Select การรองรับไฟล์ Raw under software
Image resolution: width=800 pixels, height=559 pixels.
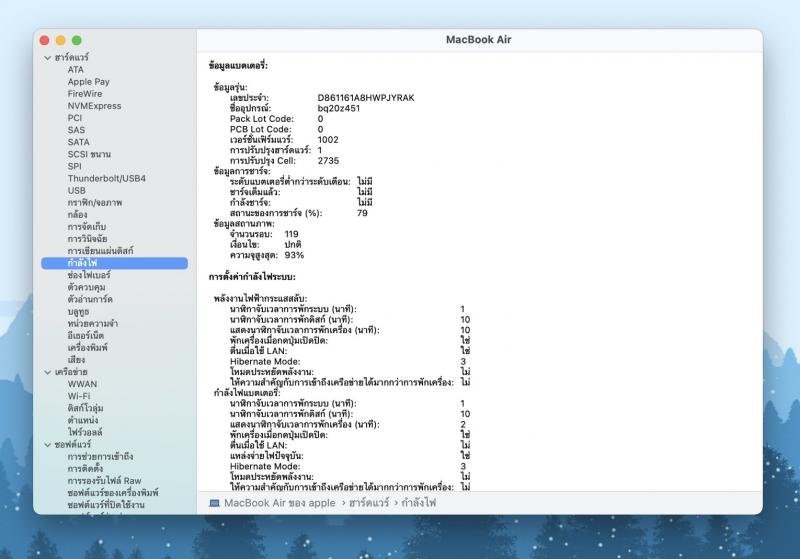click(104, 480)
